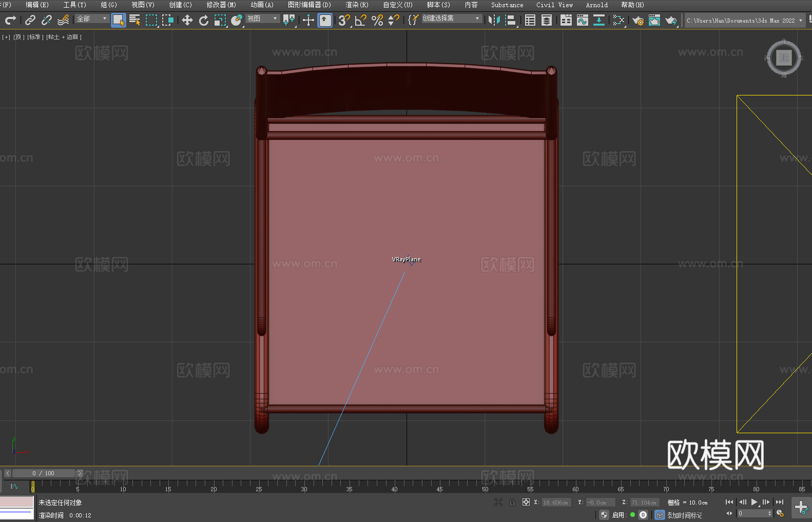
Task: Toggle the Layer Explorer icon
Action: click(547, 20)
